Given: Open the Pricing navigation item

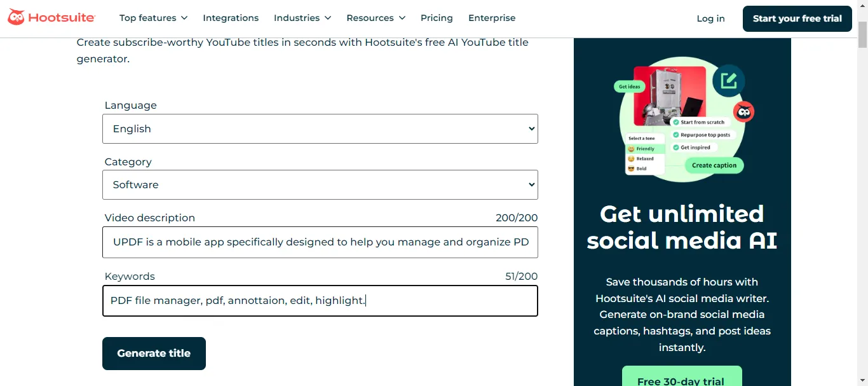Looking at the screenshot, I should pyautogui.click(x=437, y=18).
